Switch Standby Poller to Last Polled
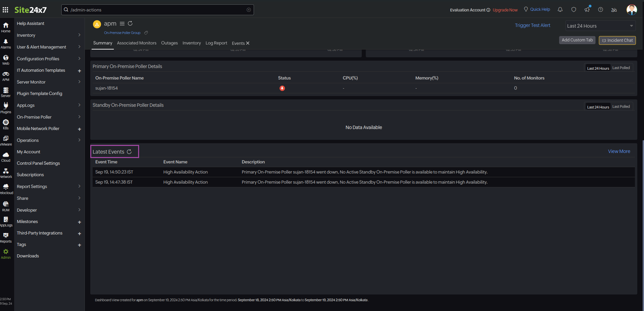644x311 pixels. (621, 107)
